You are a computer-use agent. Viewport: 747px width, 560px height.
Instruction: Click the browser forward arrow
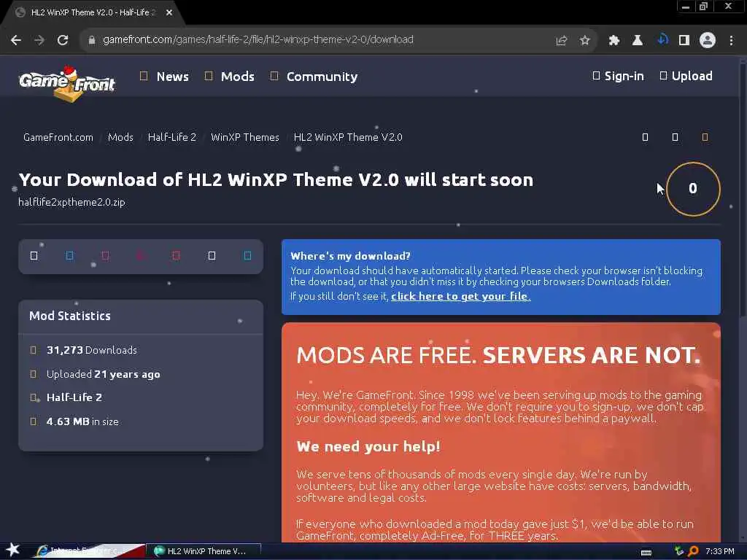pyautogui.click(x=39, y=40)
